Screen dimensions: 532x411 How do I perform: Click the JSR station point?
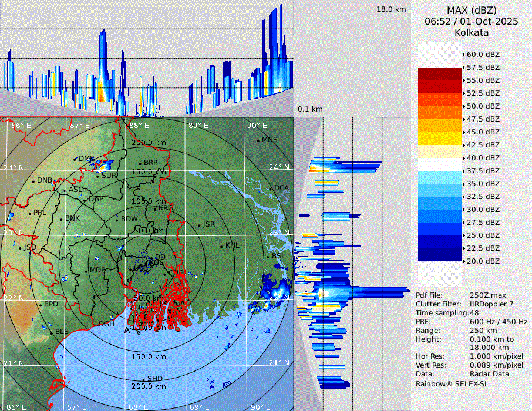coord(198,225)
